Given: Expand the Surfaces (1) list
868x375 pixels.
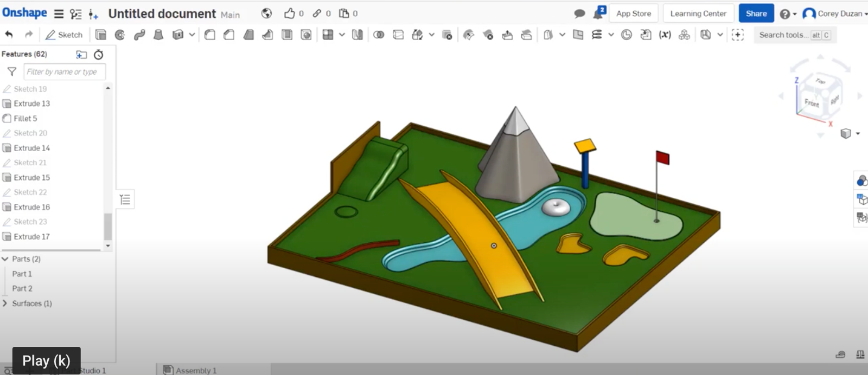Looking at the screenshot, I should pyautogui.click(x=5, y=303).
